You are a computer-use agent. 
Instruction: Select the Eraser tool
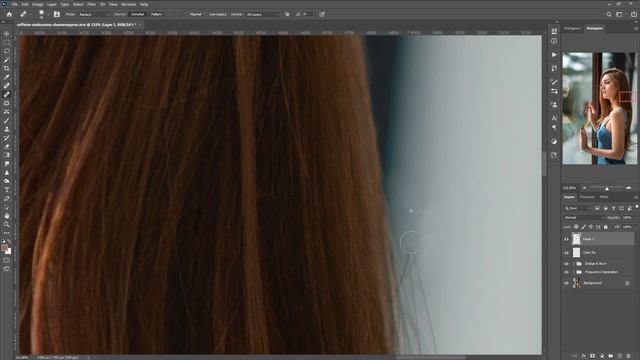click(7, 146)
